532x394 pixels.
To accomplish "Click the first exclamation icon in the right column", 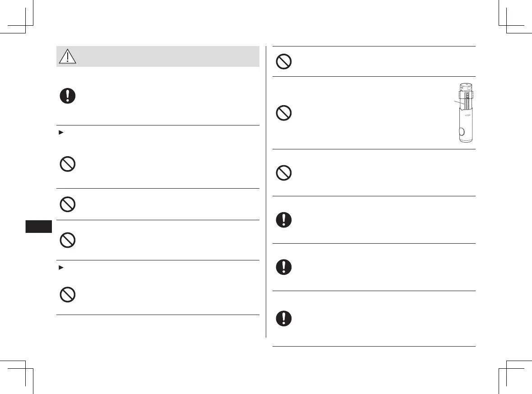I will [284, 220].
